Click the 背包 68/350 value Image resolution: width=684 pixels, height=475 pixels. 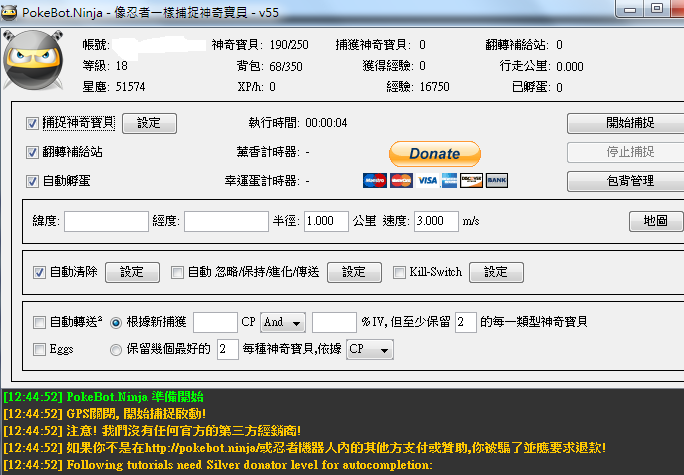[x=286, y=66]
